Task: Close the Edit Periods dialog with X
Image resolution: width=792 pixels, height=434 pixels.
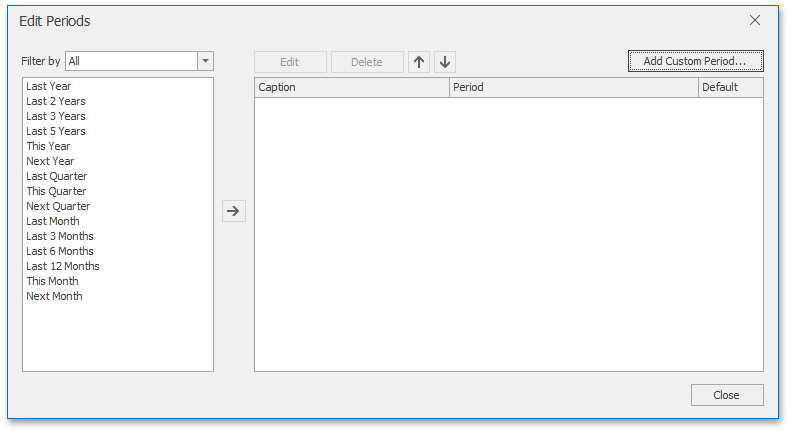Action: point(755,20)
